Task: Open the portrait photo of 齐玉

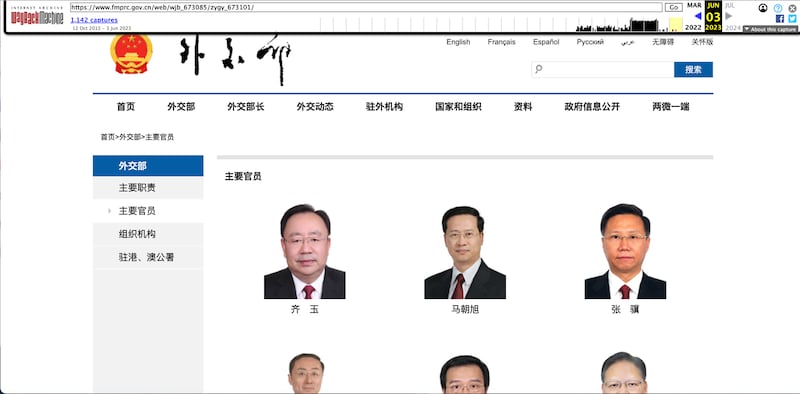Action: point(305,251)
